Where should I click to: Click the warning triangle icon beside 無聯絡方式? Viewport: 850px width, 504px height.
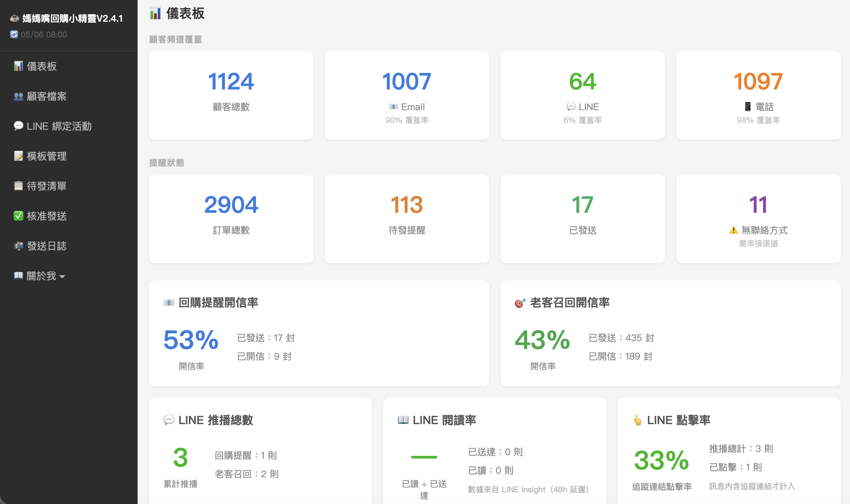pyautogui.click(x=734, y=230)
